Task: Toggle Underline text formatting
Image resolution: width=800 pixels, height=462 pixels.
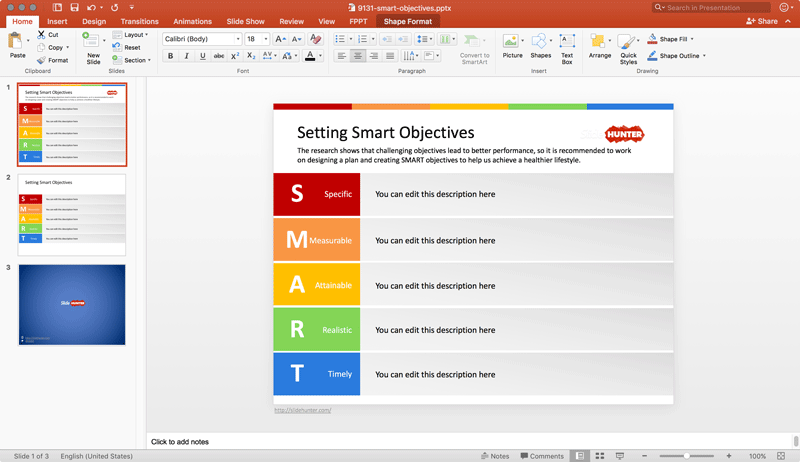Action: click(202, 56)
